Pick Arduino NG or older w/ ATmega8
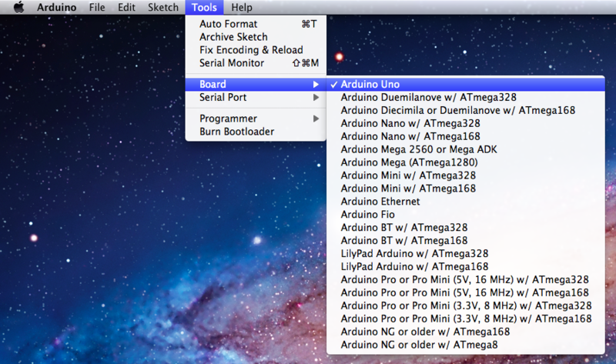Screen dimensions: 616x364 [x=466, y=344]
